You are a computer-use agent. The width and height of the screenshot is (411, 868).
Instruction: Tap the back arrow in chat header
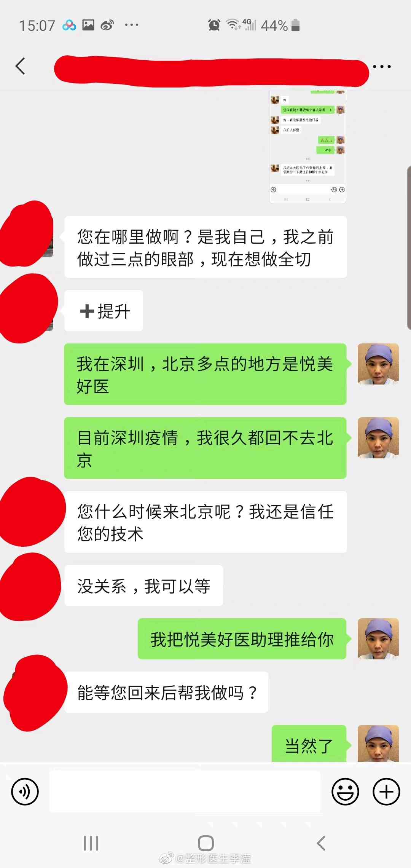(21, 66)
